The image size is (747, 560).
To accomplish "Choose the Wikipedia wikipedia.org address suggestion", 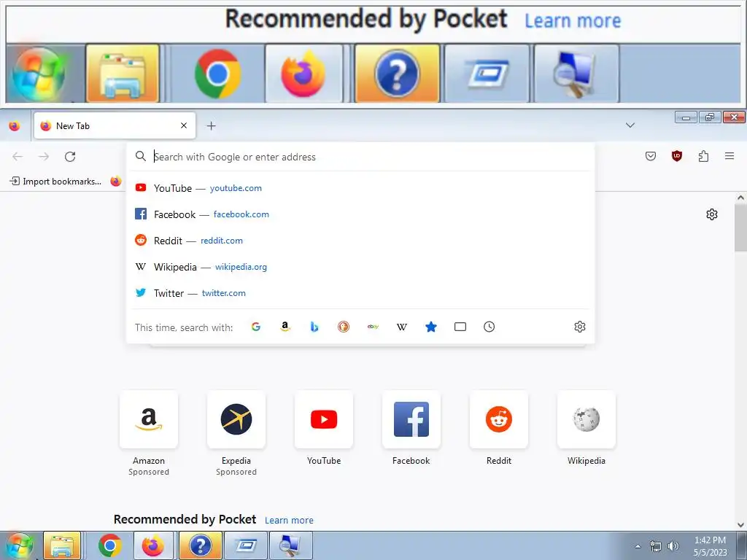I will (x=360, y=267).
